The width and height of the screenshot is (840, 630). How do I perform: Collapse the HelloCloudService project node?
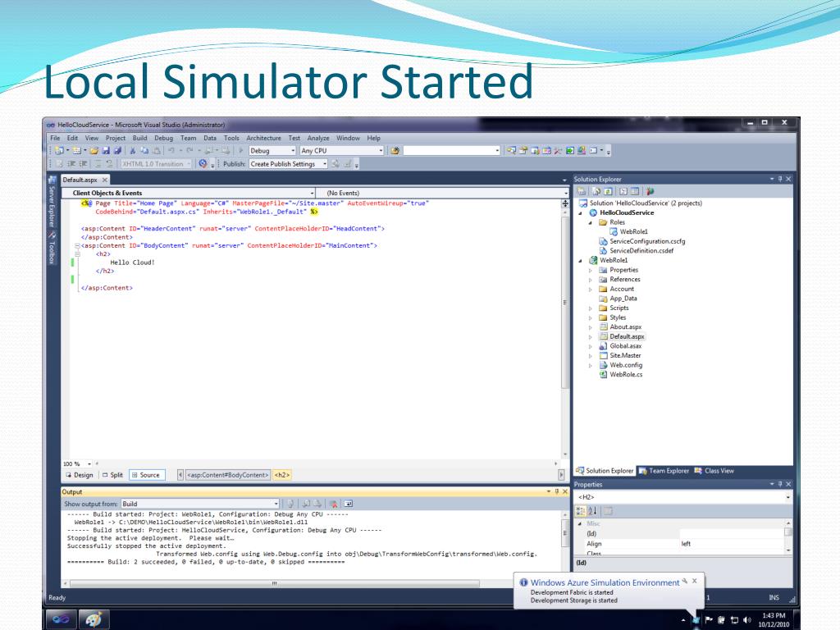click(580, 212)
